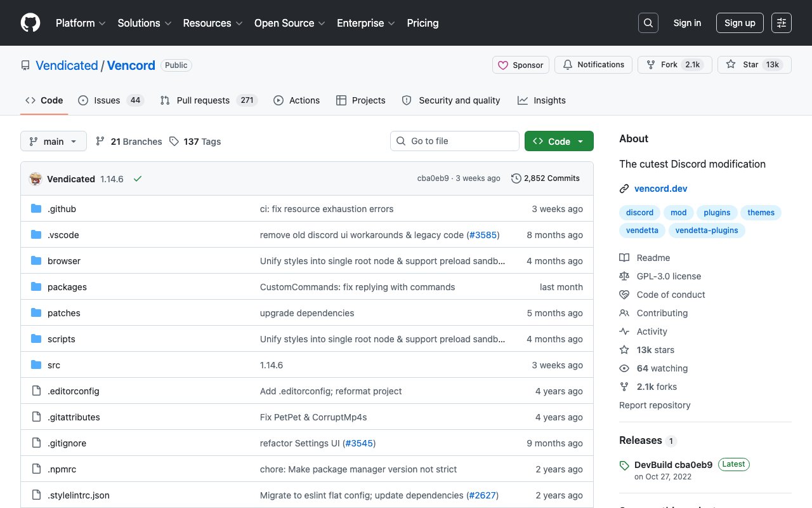Select the vendetta-plugins topic tag
Screen dimensions: 812x508
707,231
